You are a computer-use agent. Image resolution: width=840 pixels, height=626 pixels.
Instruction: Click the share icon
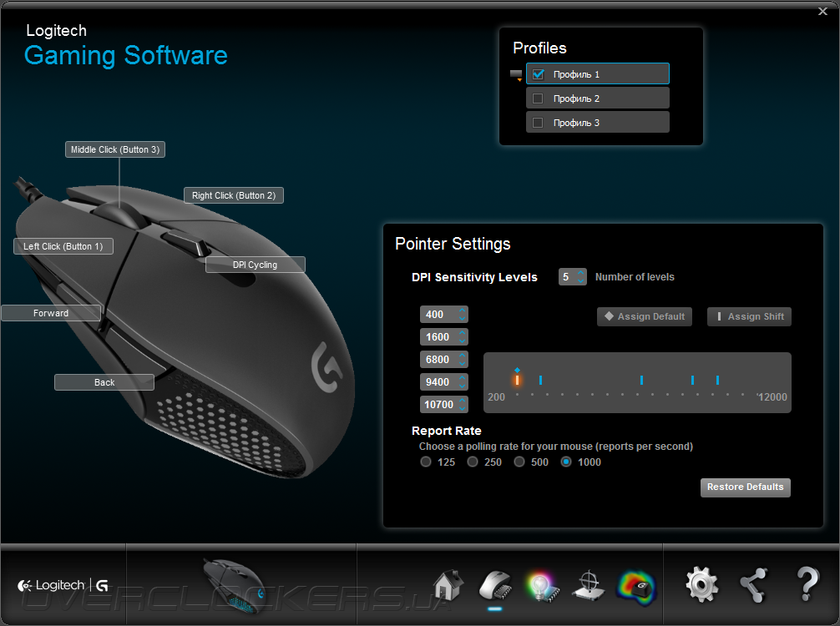(x=754, y=585)
